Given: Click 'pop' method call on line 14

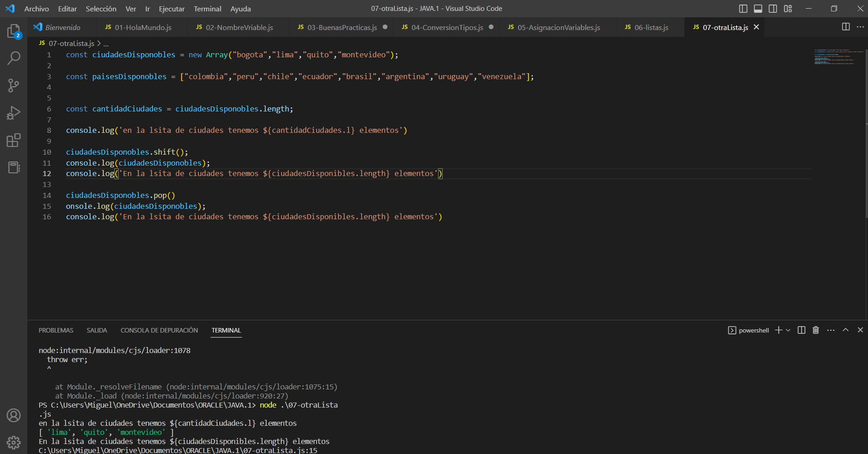Looking at the screenshot, I should coord(160,195).
